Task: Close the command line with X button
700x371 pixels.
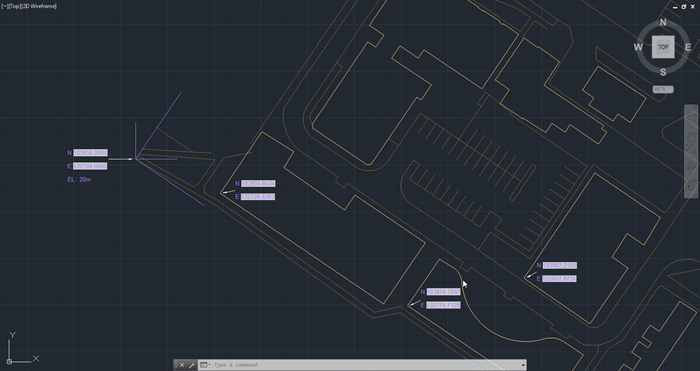Action: [182, 365]
